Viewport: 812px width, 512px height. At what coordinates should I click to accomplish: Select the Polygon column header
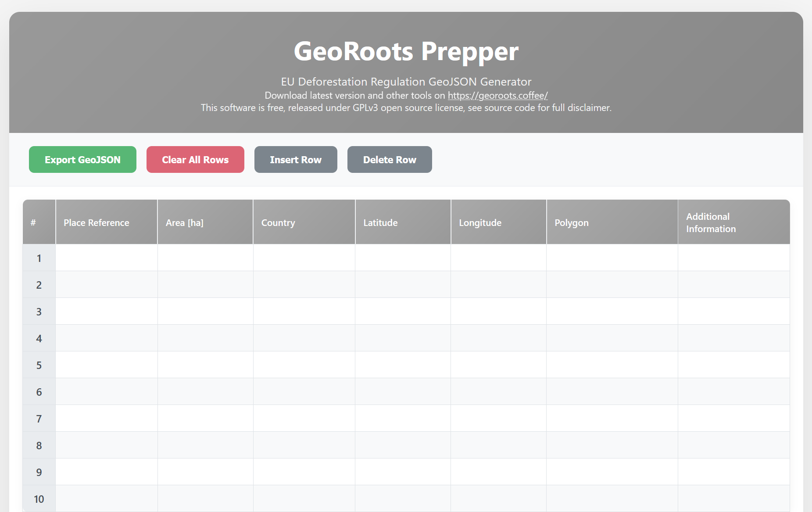(612, 222)
